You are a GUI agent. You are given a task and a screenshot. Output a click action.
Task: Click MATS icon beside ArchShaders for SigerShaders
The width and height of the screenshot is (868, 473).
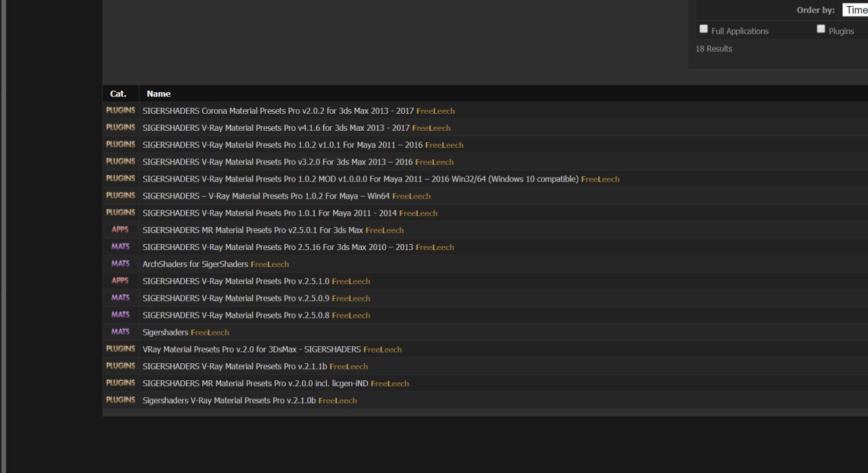click(x=120, y=264)
